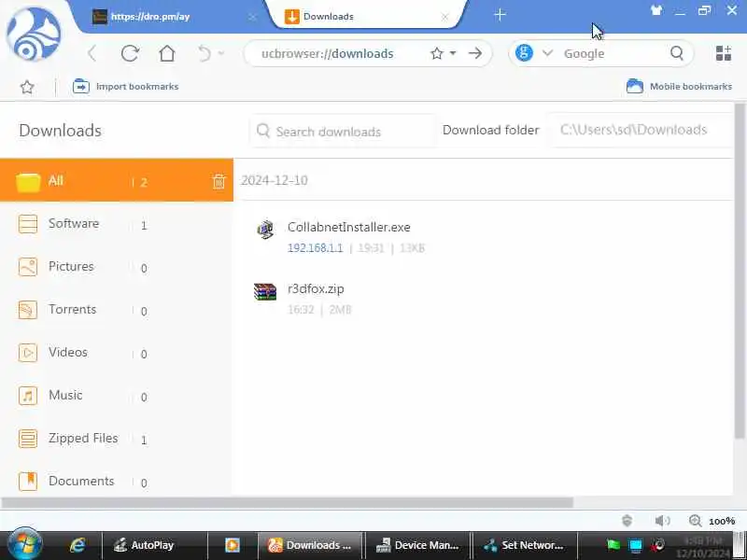Select the Music category
This screenshot has height=560, width=747.
coord(117,395)
